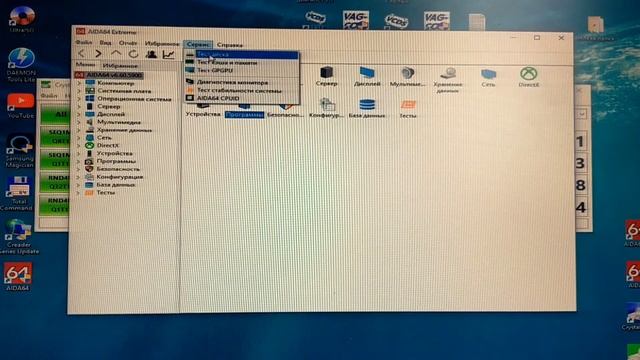Image resolution: width=640 pixels, height=360 pixels.
Task: Choose Тест стабильности системы menu entry
Action: point(242,91)
